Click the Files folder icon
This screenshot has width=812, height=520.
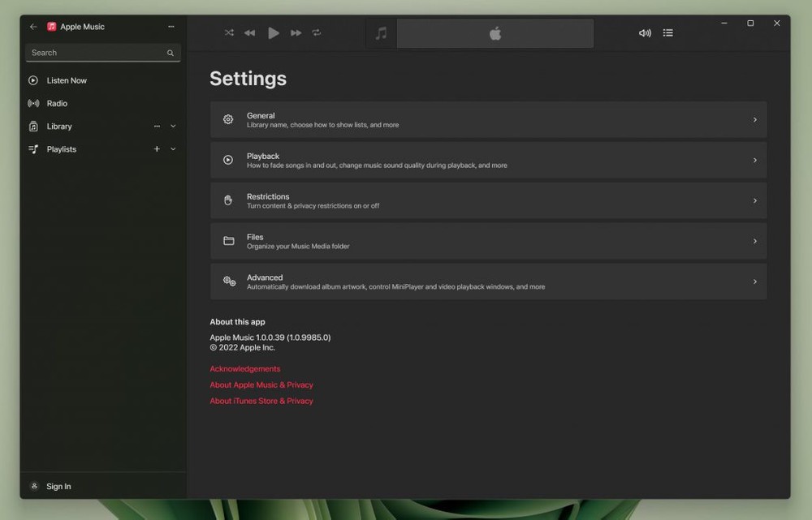tap(228, 241)
